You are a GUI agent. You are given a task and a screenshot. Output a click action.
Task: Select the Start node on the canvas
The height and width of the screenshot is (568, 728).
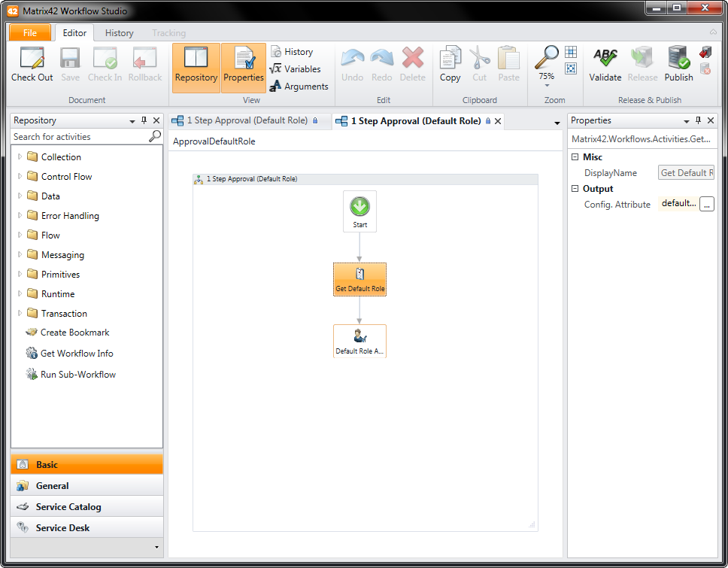click(x=359, y=212)
